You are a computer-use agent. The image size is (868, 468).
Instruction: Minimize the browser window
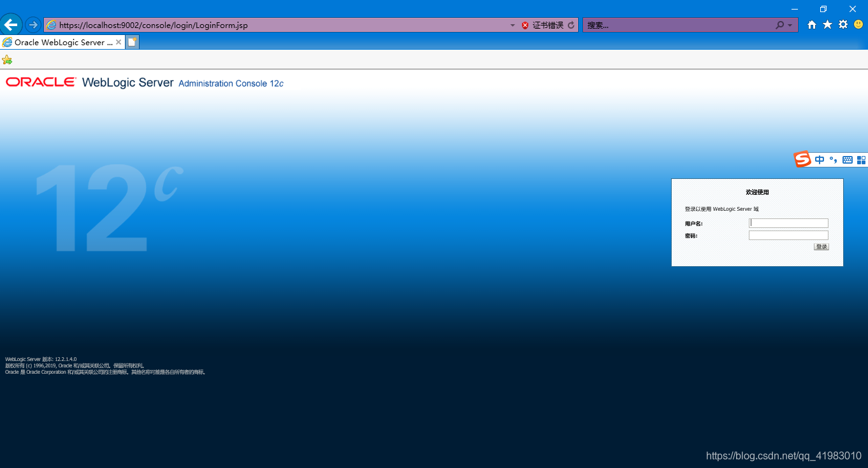click(x=795, y=9)
